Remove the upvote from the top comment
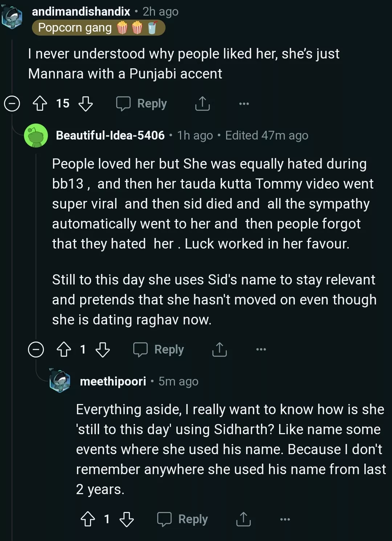The width and height of the screenshot is (392, 541). point(40,104)
